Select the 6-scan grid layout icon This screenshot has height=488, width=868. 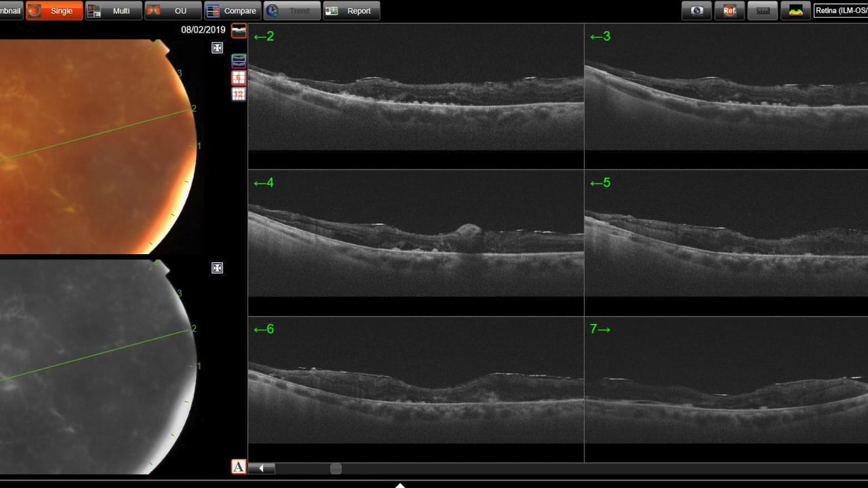(x=239, y=77)
